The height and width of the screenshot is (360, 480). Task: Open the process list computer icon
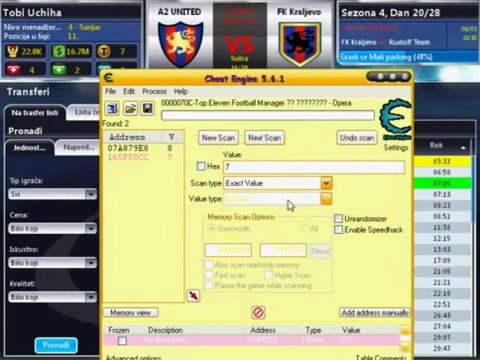point(113,108)
